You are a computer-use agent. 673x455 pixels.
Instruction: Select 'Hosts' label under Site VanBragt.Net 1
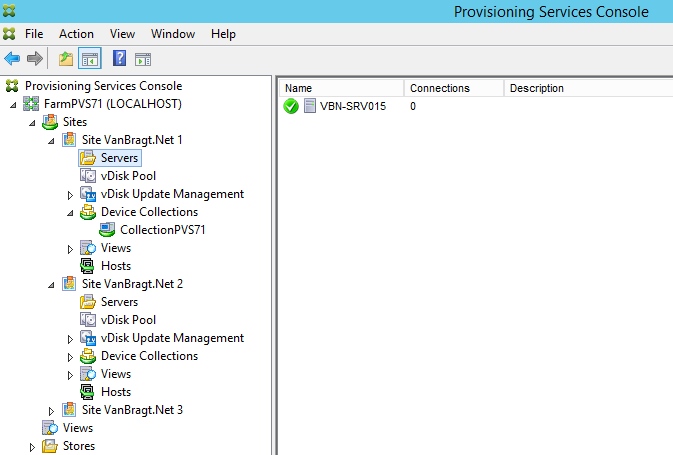[x=116, y=266]
